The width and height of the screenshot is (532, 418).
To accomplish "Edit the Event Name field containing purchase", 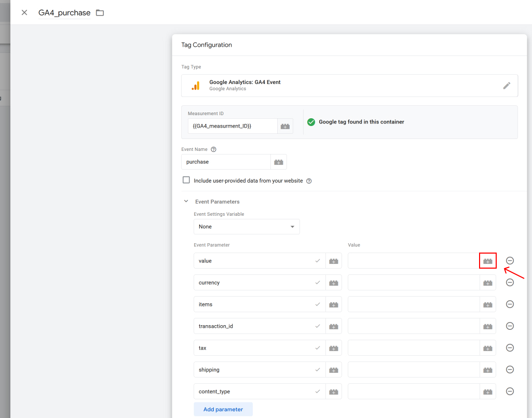I will click(226, 162).
